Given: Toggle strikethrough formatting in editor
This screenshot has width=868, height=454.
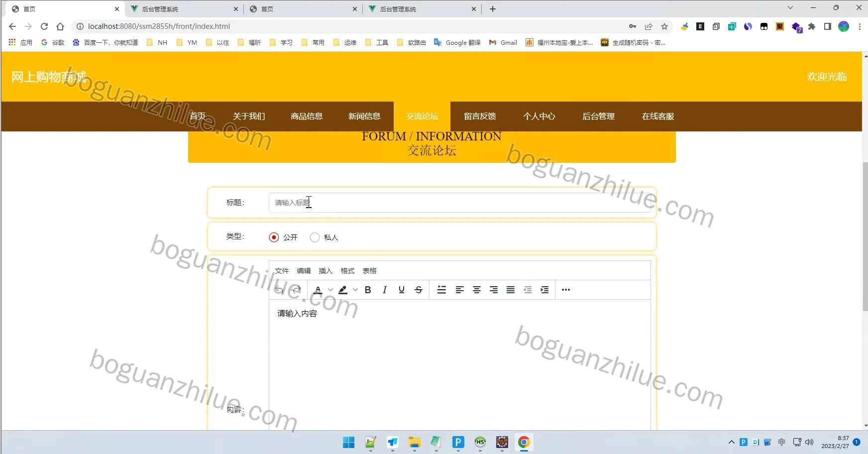Looking at the screenshot, I should pyautogui.click(x=419, y=290).
